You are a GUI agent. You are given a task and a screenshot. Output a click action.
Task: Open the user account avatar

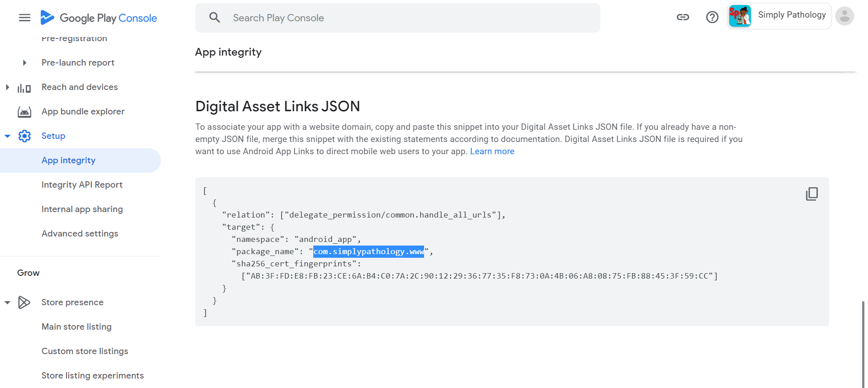844,16
